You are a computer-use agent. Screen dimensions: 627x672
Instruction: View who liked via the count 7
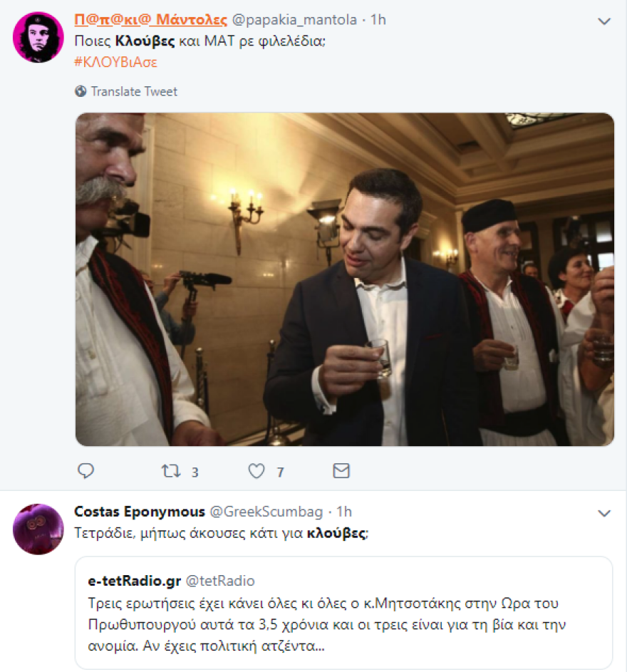pos(279,470)
